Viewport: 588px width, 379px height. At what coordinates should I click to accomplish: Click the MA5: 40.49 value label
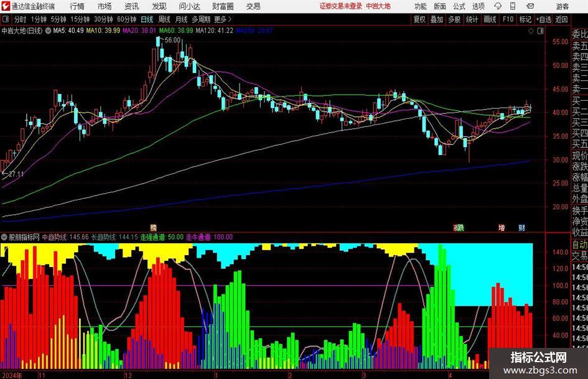(68, 30)
